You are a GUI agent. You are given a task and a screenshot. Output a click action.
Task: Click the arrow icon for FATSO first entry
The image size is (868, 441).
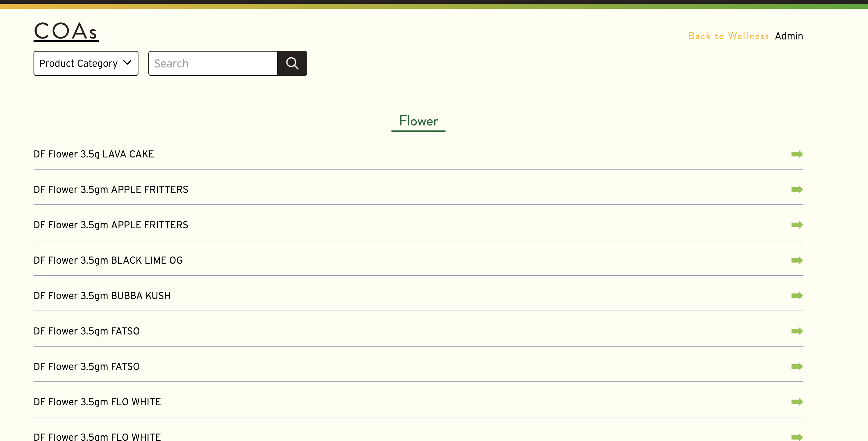797,331
